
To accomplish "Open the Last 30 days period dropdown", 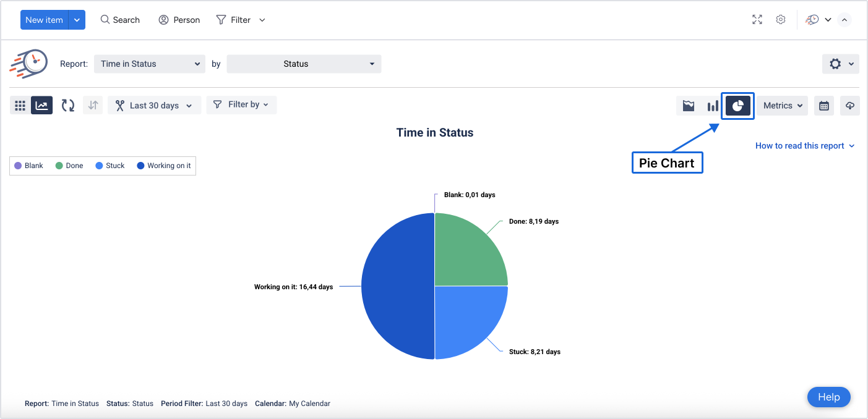I will pyautogui.click(x=154, y=106).
